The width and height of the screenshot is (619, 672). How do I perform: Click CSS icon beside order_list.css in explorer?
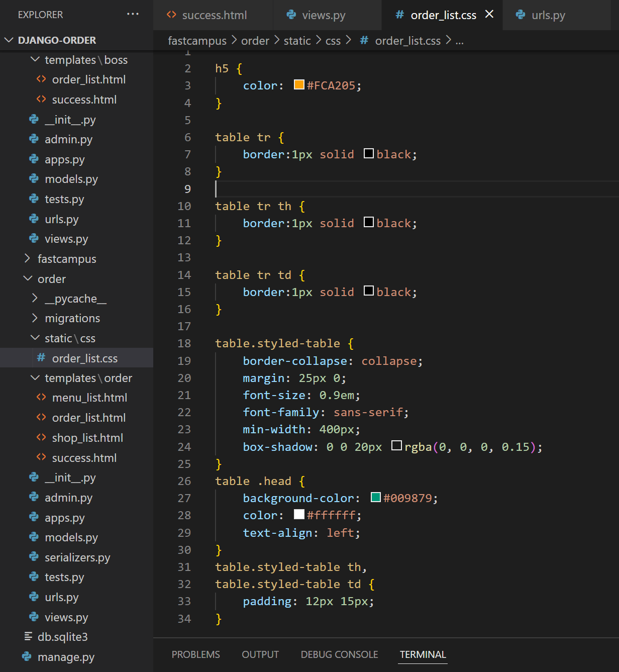(x=41, y=357)
